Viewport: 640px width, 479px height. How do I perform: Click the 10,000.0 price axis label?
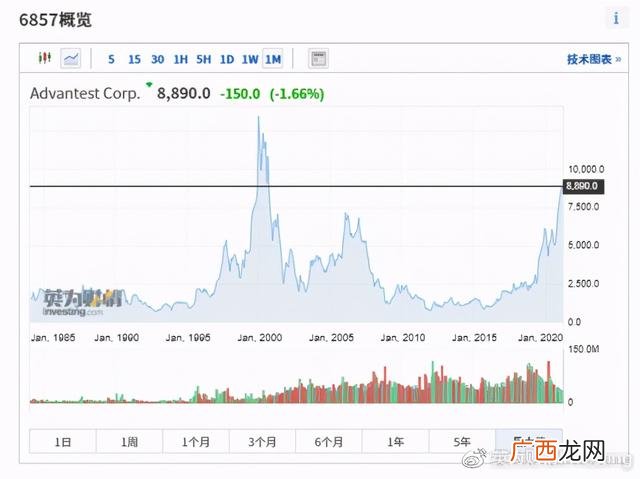click(x=586, y=169)
